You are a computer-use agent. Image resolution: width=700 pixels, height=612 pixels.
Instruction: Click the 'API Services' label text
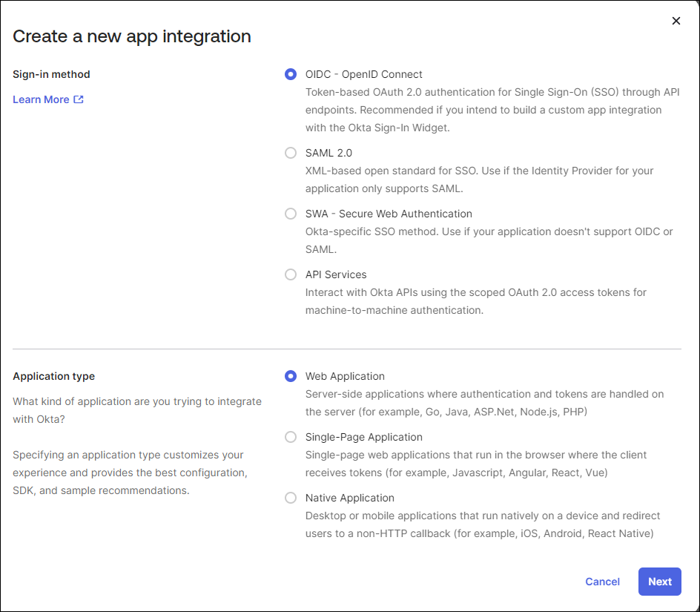click(336, 274)
